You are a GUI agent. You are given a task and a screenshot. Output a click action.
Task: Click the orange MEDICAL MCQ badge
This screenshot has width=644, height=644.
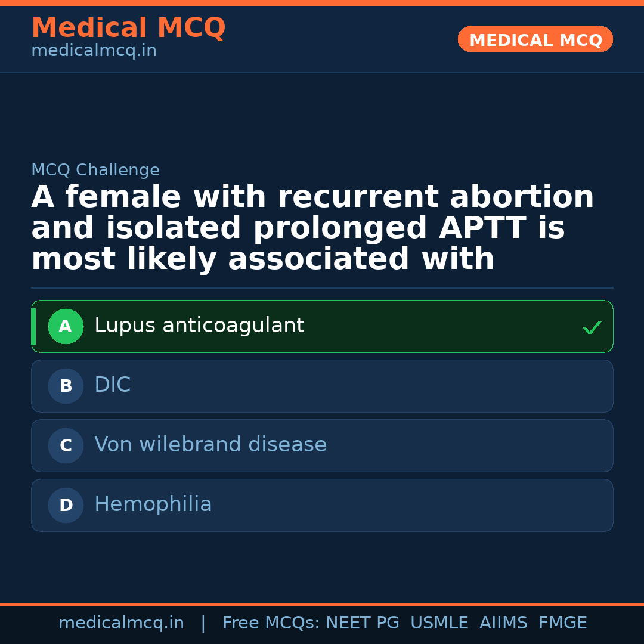tap(535, 39)
